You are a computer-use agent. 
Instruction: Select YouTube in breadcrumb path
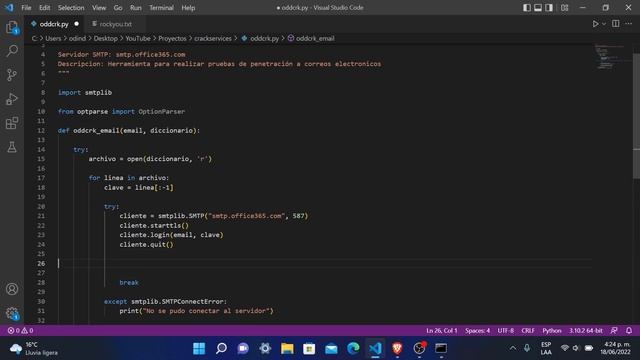[x=138, y=38]
